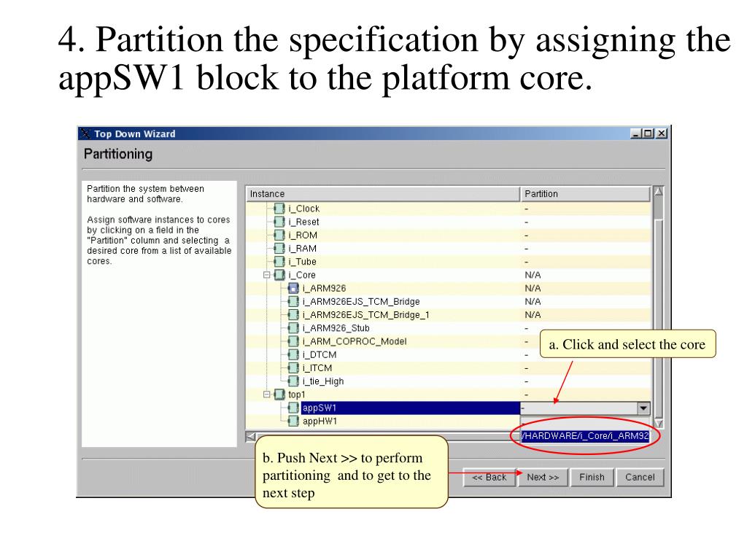Click the appSW1 block icon
The width and height of the screenshot is (747, 560).
[x=294, y=408]
